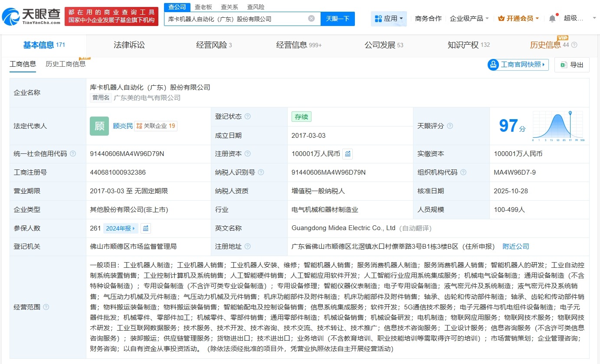Click the clear X icon in search box
Screen dimensions: 600x364
pos(311,19)
